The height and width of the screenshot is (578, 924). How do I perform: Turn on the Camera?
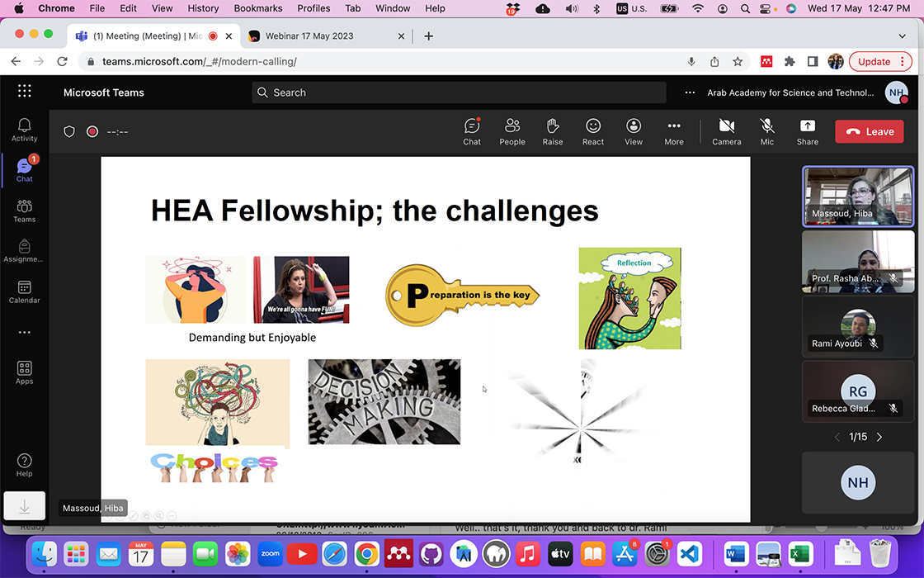coord(726,131)
